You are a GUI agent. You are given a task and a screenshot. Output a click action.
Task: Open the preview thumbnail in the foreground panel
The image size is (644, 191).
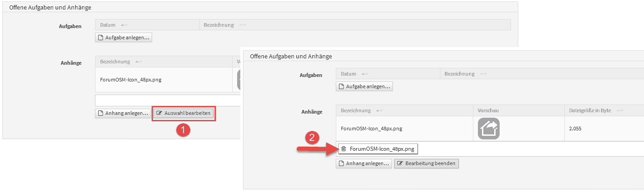(488, 129)
